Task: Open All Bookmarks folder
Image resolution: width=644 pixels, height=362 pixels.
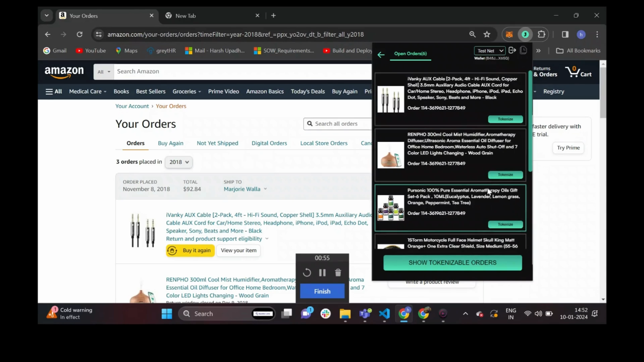Action: click(578, 50)
